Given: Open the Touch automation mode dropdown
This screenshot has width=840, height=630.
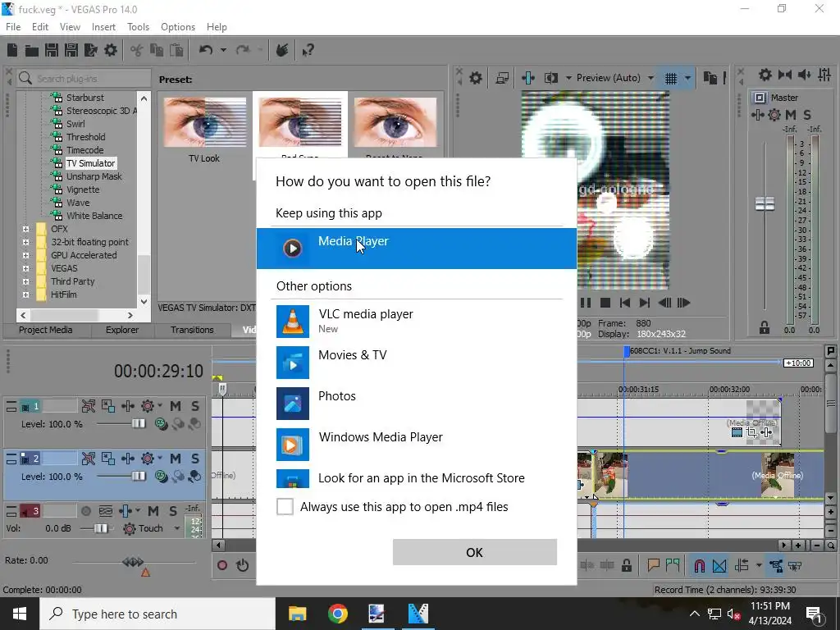Looking at the screenshot, I should click(x=177, y=529).
